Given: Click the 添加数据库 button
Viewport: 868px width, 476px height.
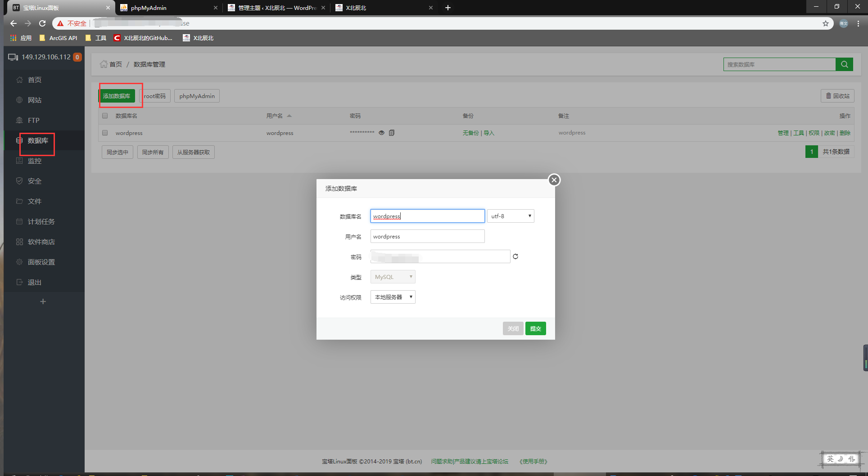Looking at the screenshot, I should [x=117, y=96].
